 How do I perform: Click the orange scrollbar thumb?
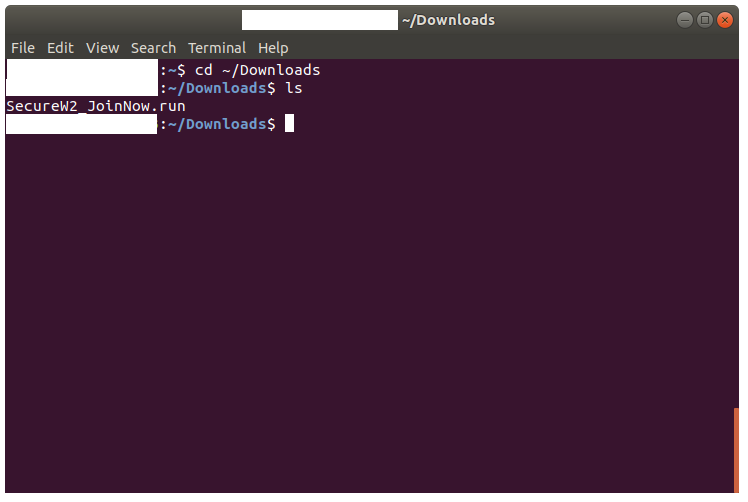(737, 448)
